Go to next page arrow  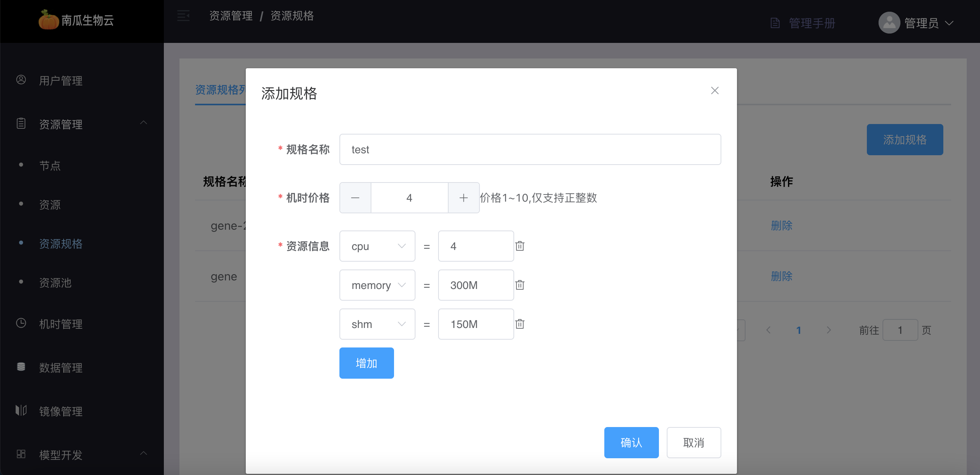[x=829, y=330]
